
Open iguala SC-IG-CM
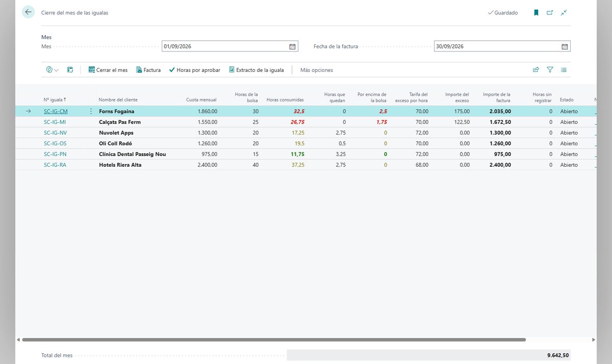pos(56,111)
